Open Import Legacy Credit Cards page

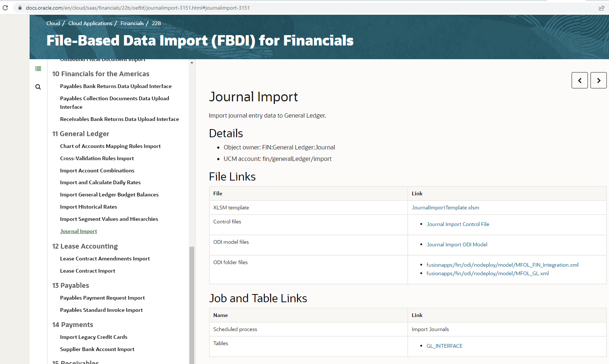coord(94,337)
